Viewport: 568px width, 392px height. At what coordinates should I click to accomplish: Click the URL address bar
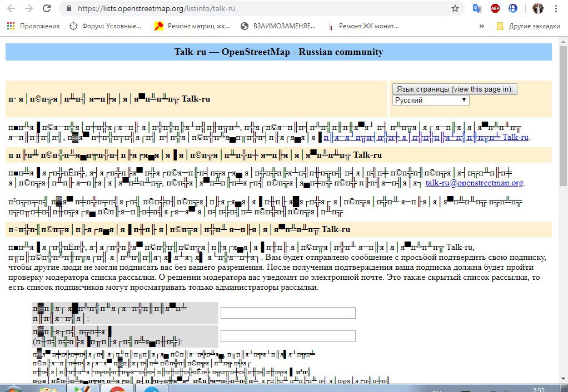(261, 8)
